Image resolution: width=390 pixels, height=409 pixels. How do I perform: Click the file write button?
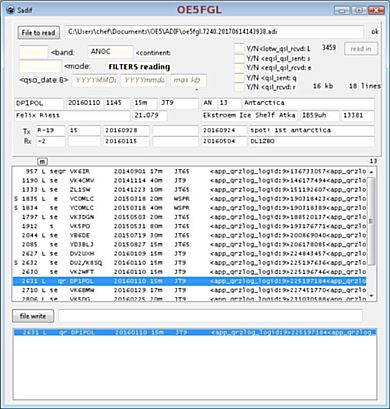[33, 316]
